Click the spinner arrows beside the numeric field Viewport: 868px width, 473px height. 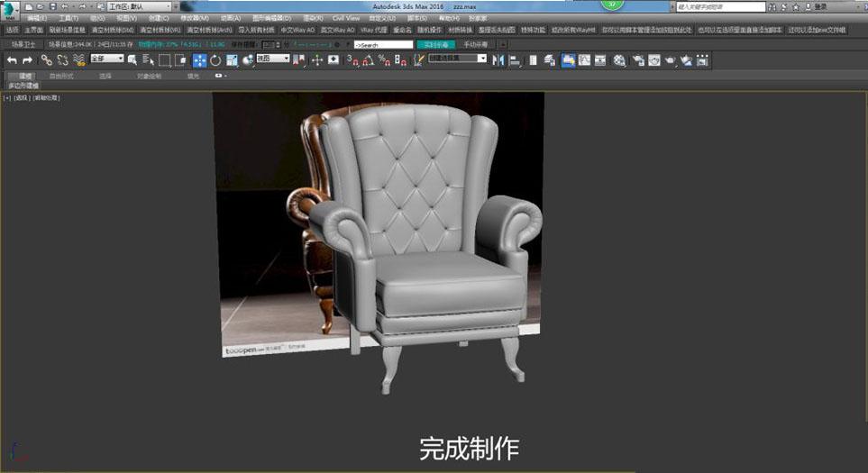point(278,44)
